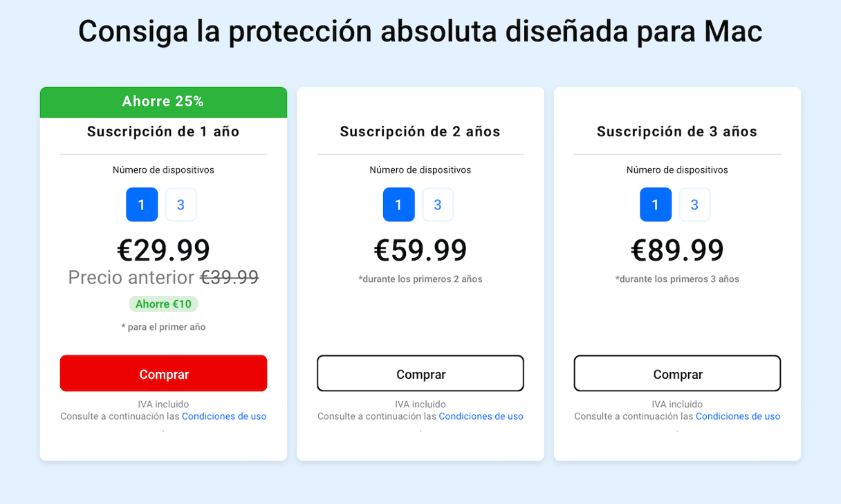
Task: Select 1 device for 3-year subscription
Action: tap(656, 205)
